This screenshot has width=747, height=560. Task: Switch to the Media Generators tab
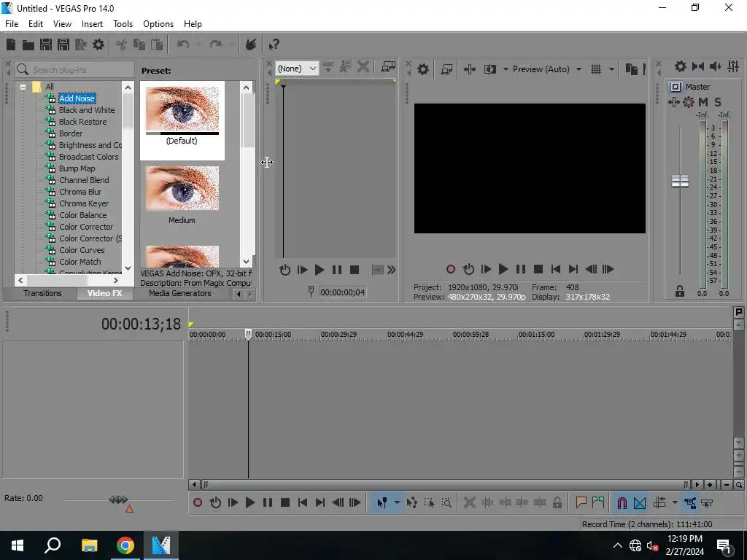tap(180, 293)
